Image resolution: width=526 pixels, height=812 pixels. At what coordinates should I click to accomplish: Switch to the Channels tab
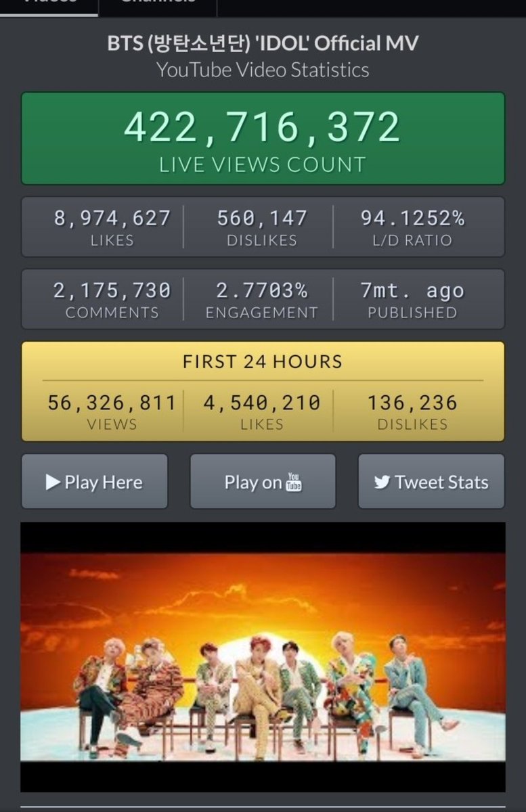158,5
